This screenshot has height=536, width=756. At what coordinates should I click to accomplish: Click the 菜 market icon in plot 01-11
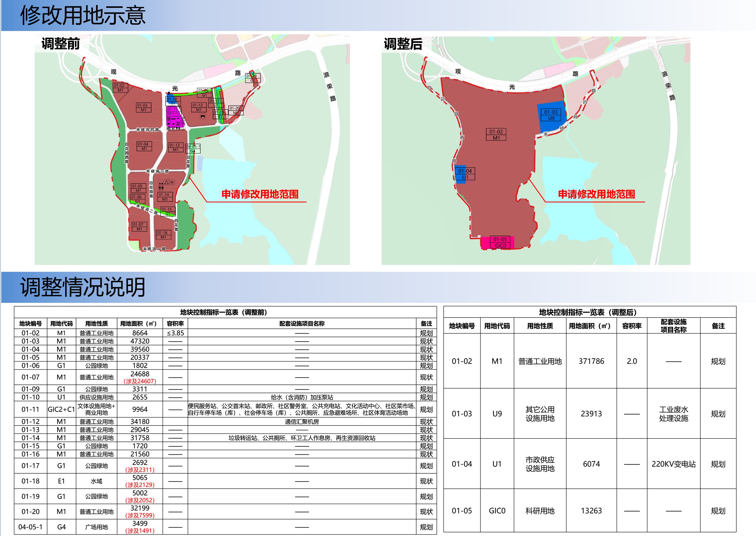point(178,124)
